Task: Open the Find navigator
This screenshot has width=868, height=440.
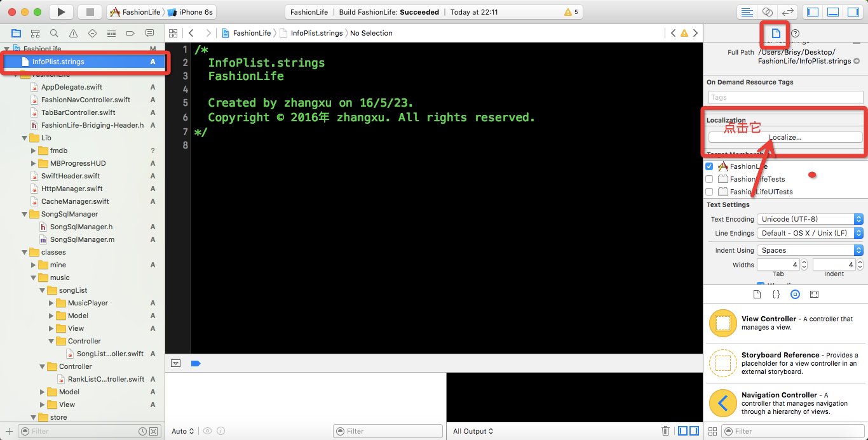Action: point(54,33)
